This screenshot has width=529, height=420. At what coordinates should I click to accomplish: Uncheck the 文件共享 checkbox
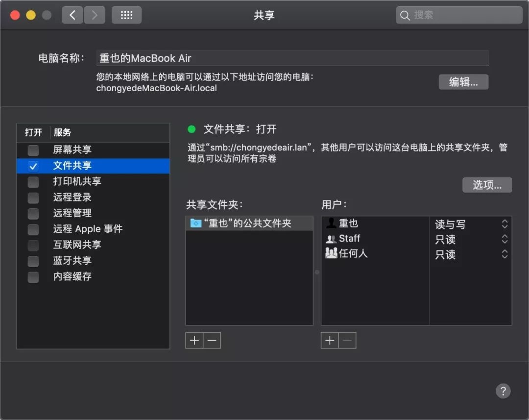pyautogui.click(x=33, y=166)
